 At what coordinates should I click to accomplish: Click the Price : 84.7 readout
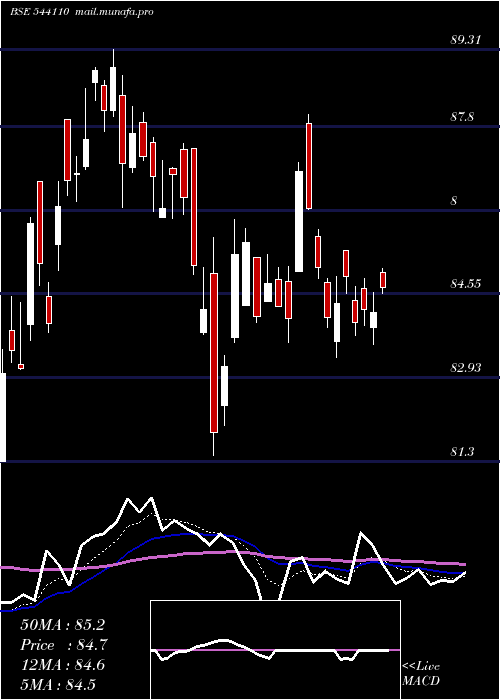point(63,645)
